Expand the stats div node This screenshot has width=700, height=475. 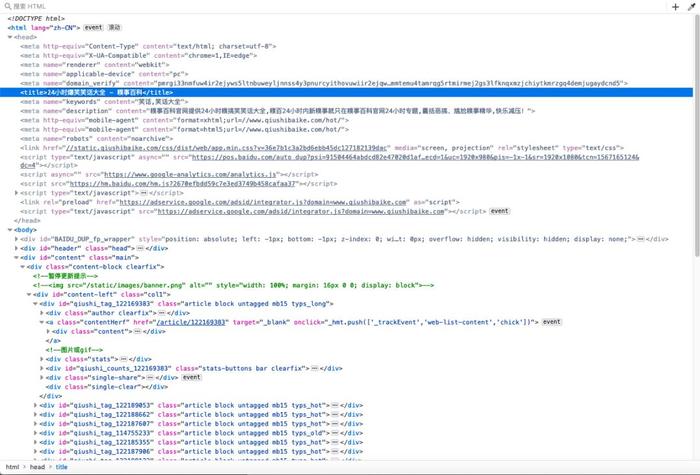pos(42,359)
